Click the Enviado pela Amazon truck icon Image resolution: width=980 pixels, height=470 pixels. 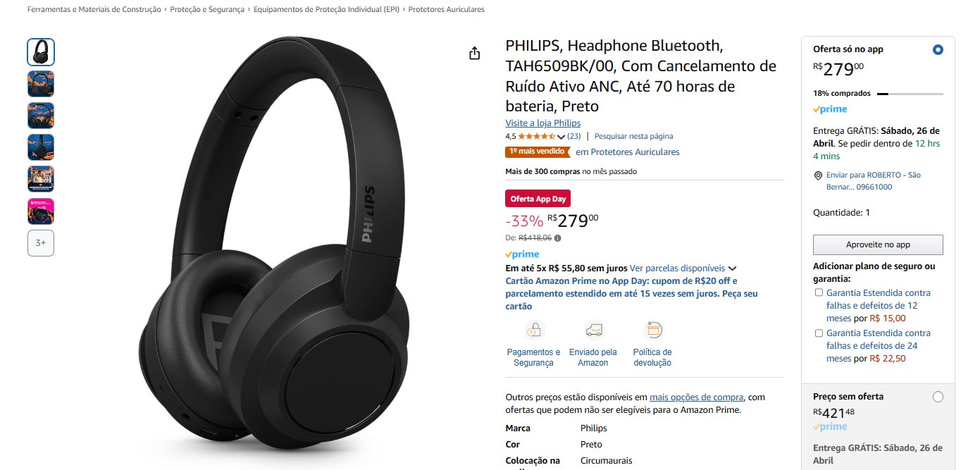(x=593, y=330)
